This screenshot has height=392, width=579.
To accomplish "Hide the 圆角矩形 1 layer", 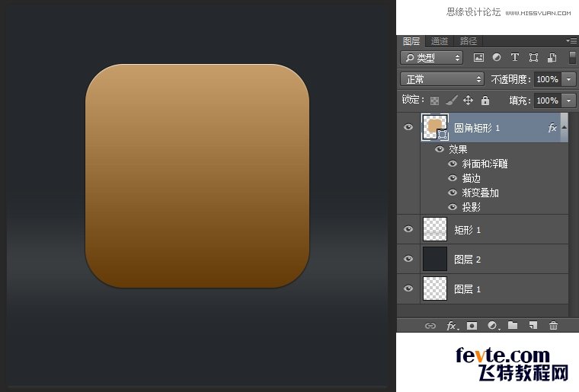I will (x=408, y=127).
